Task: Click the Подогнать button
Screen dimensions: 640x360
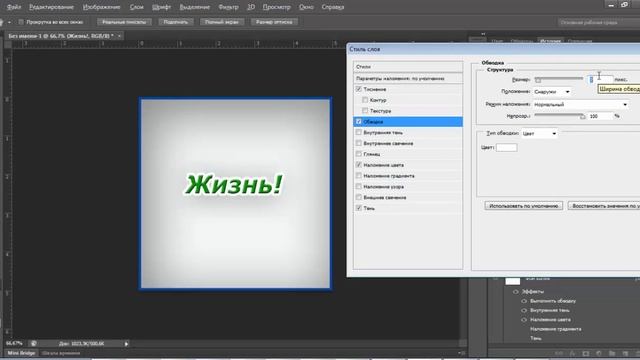Action: 176,22
